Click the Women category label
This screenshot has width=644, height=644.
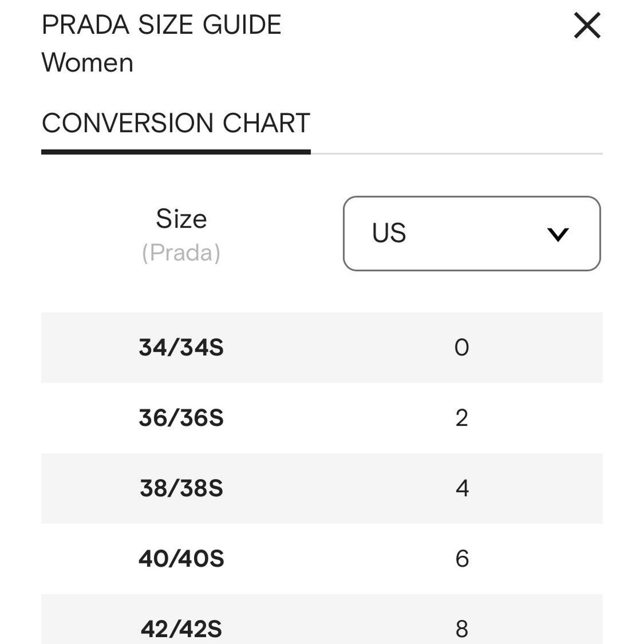pos(87,63)
